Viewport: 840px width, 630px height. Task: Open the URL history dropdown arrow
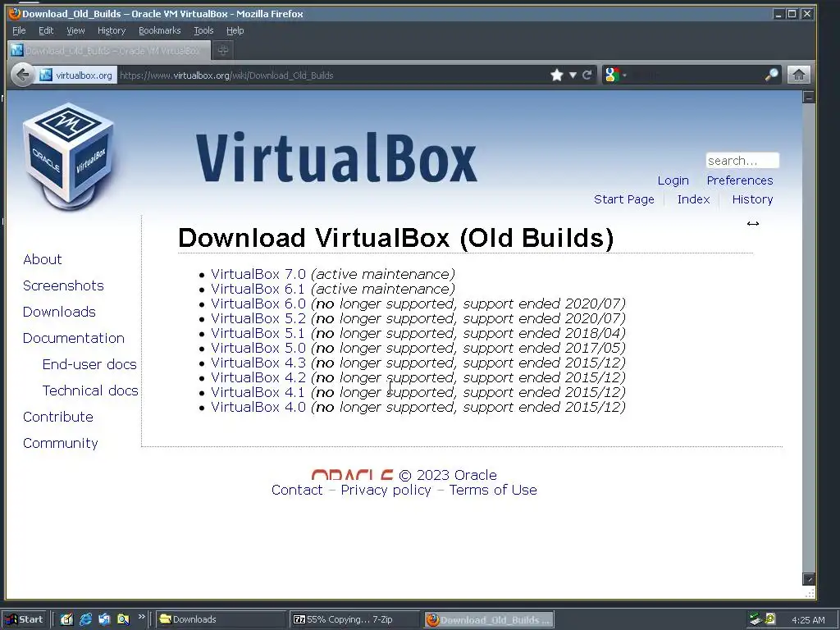coord(573,75)
